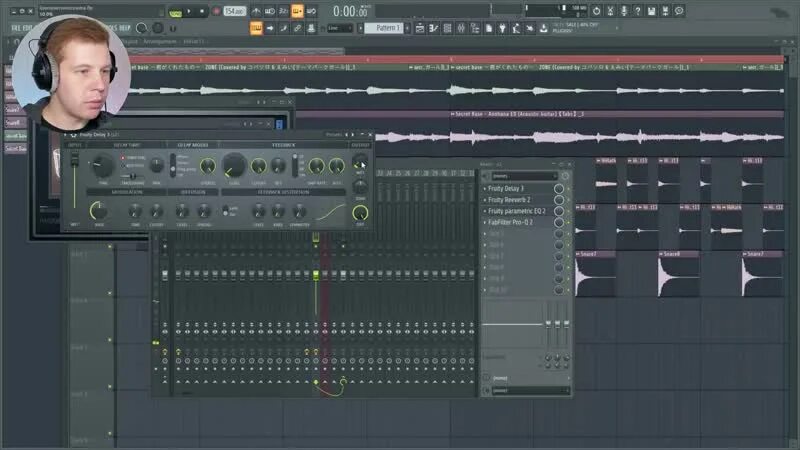The height and width of the screenshot is (450, 800).
Task: Arm the record button
Action: 216,11
